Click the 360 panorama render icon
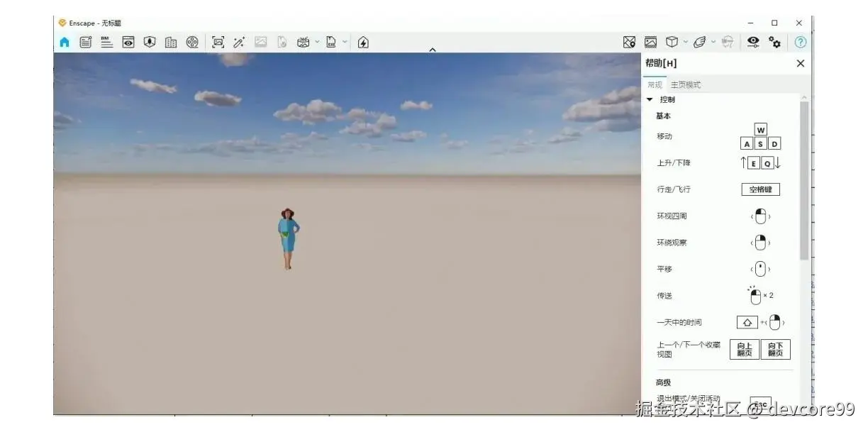This screenshot has height=432, width=868. 304,42
